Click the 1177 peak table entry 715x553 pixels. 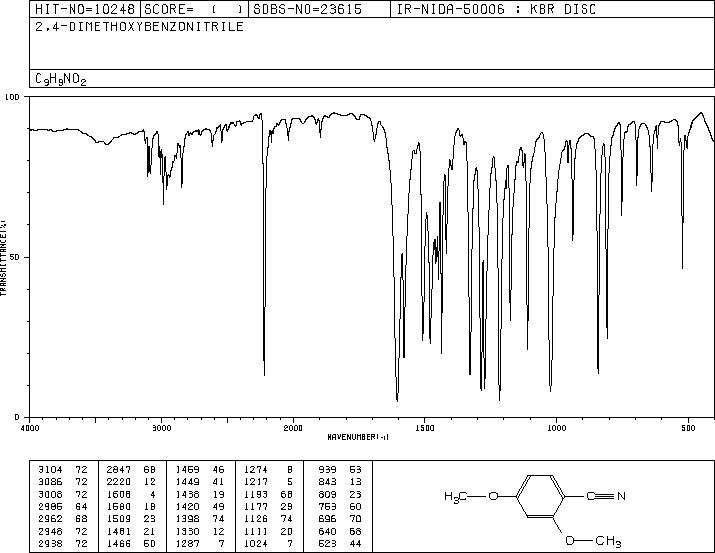(268, 506)
